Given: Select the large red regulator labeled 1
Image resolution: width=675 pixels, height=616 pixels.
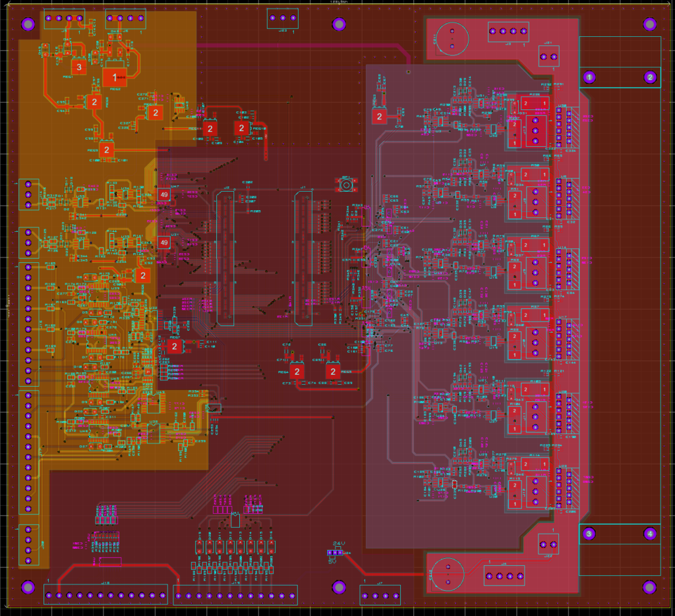Looking at the screenshot, I should [114, 77].
